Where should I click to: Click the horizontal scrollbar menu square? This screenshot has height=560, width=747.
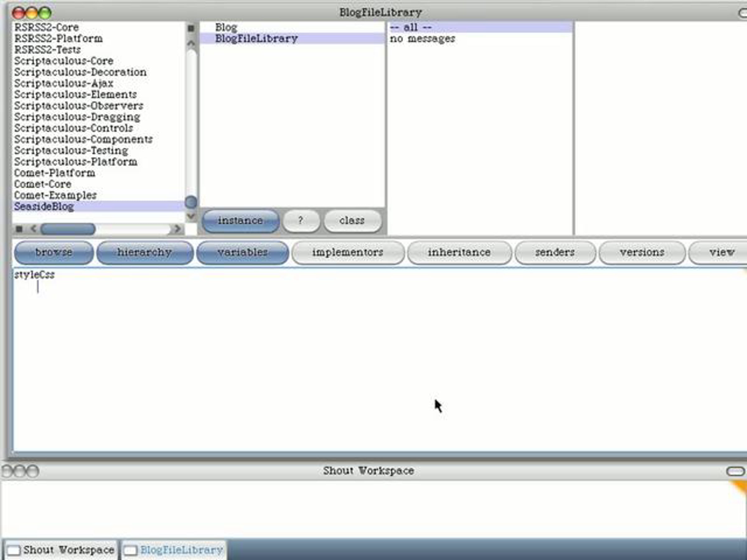pos(19,229)
